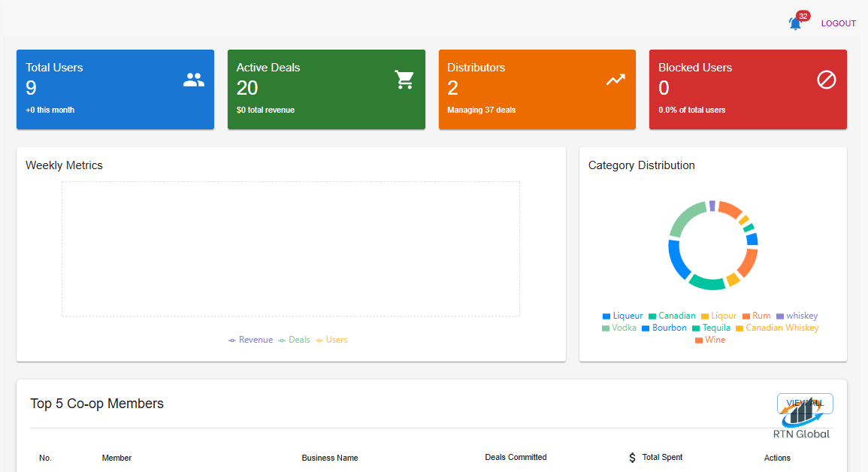Toggle whiskey category in donut legend
Screen dimensions: 868x472
[x=797, y=316]
